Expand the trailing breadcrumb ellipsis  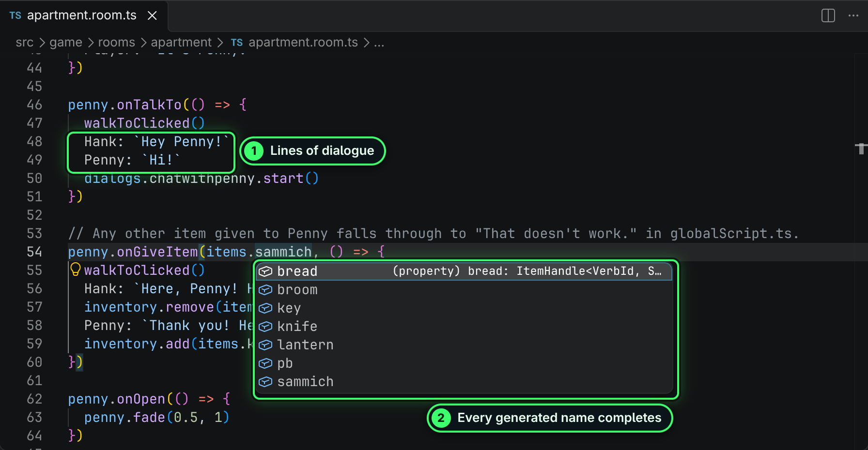pyautogui.click(x=379, y=43)
